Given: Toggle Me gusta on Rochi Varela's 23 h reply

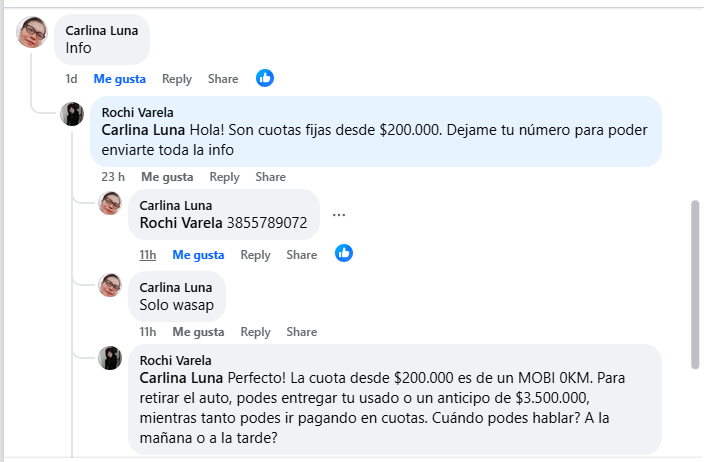Looking at the screenshot, I should pos(167,177).
